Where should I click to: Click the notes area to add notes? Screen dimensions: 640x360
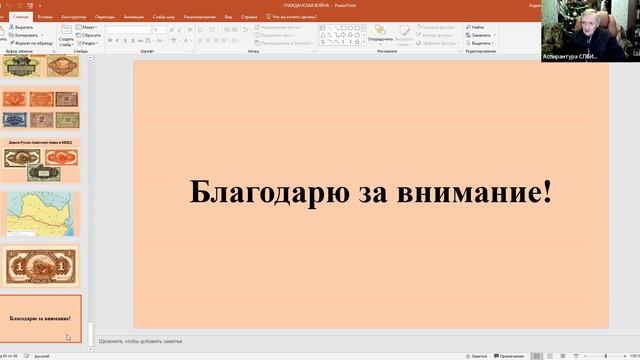coord(140,341)
